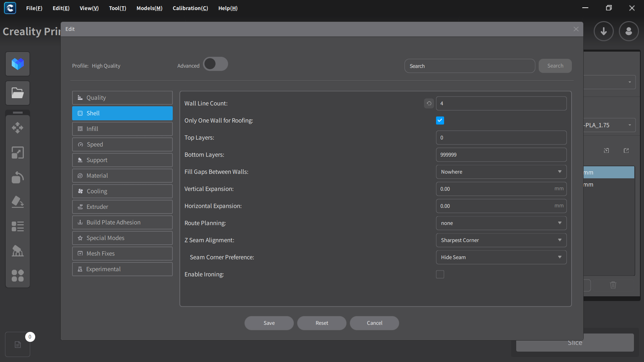Screen dimensions: 644x362
Task: Select the Experimental category
Action: tap(122, 269)
